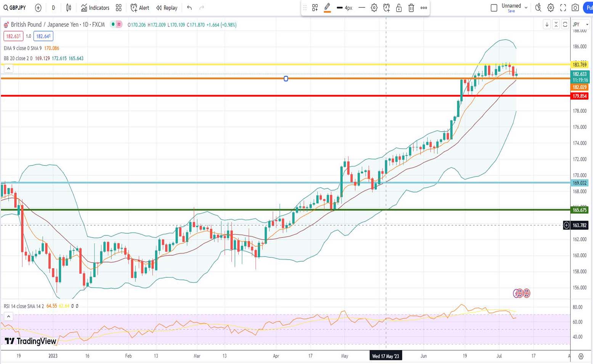
Task: Collapse the indicator legend with chevron
Action: point(8,69)
